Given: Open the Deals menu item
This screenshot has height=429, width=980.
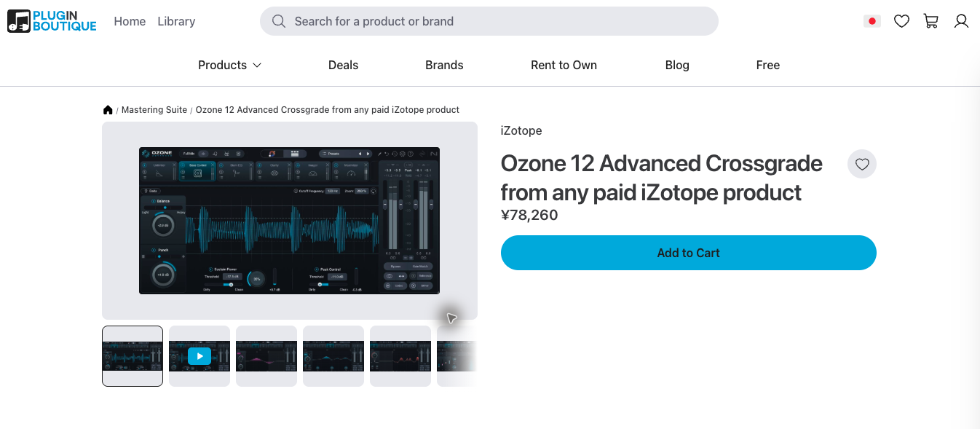Looking at the screenshot, I should click(343, 65).
